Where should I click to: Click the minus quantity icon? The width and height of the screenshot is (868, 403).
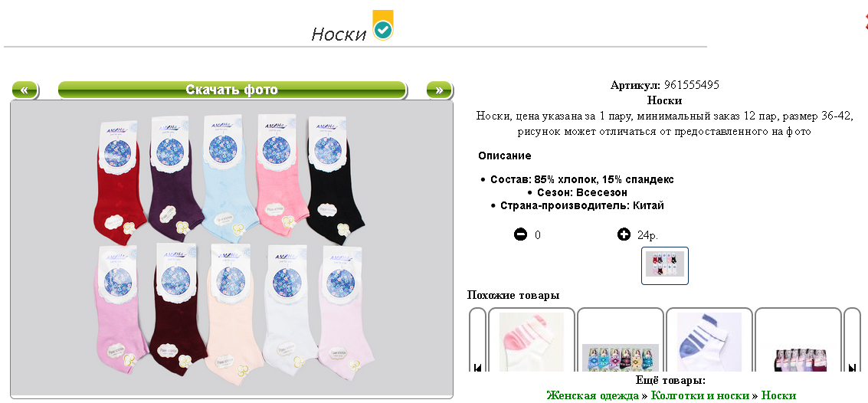pos(520,234)
